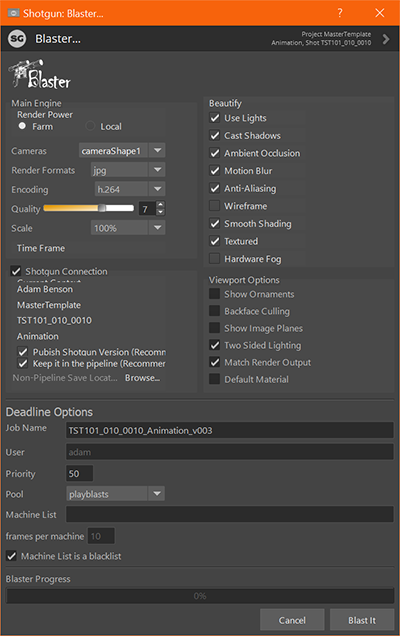The height and width of the screenshot is (636, 400).
Task: Decrease Quality value with the down arrow
Action: (x=161, y=212)
